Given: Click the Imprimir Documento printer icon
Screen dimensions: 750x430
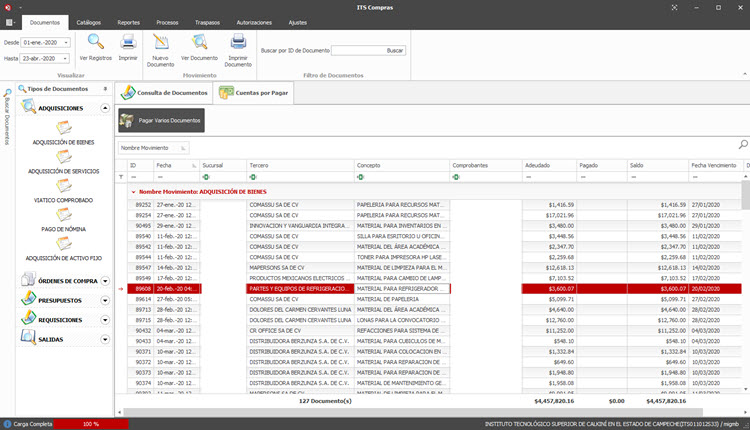Looking at the screenshot, I should (x=238, y=42).
